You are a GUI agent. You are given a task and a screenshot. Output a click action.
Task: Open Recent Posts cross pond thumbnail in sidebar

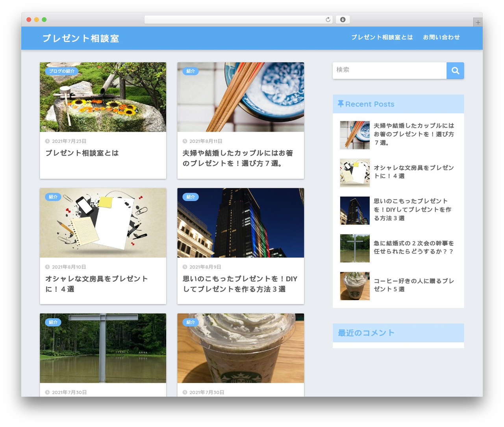point(355,248)
